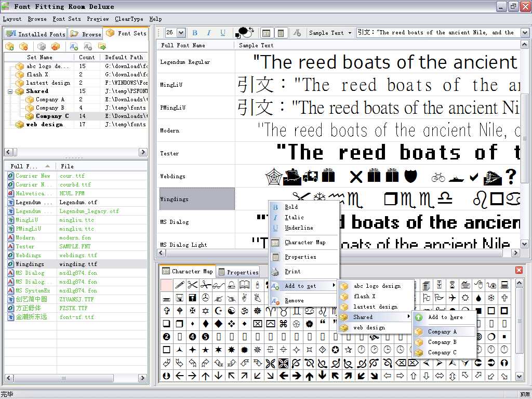Image resolution: width=532 pixels, height=399 pixels.
Task: Click the web design set icon in tree
Action: tap(20, 125)
